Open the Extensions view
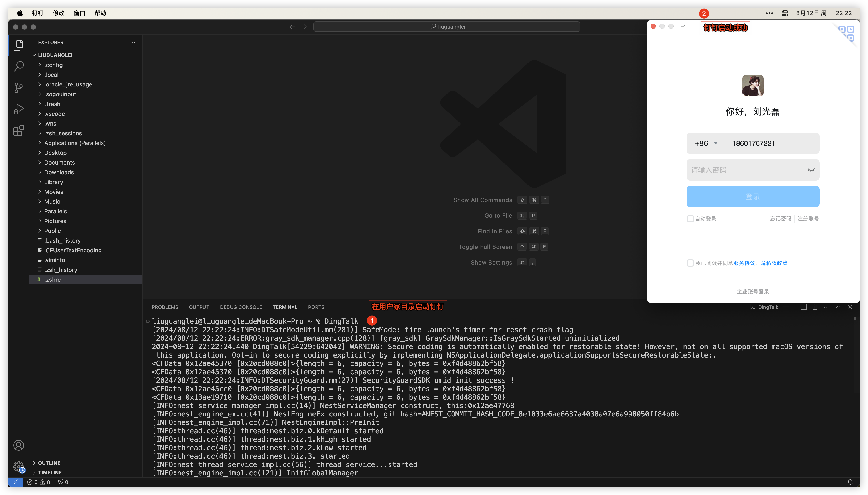The width and height of the screenshot is (868, 495). pos(18,131)
